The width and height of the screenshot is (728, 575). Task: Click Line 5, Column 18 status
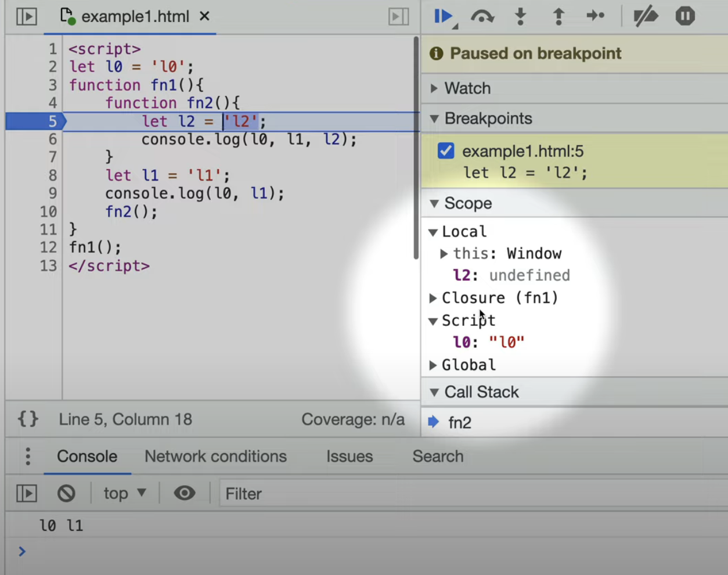pyautogui.click(x=125, y=419)
